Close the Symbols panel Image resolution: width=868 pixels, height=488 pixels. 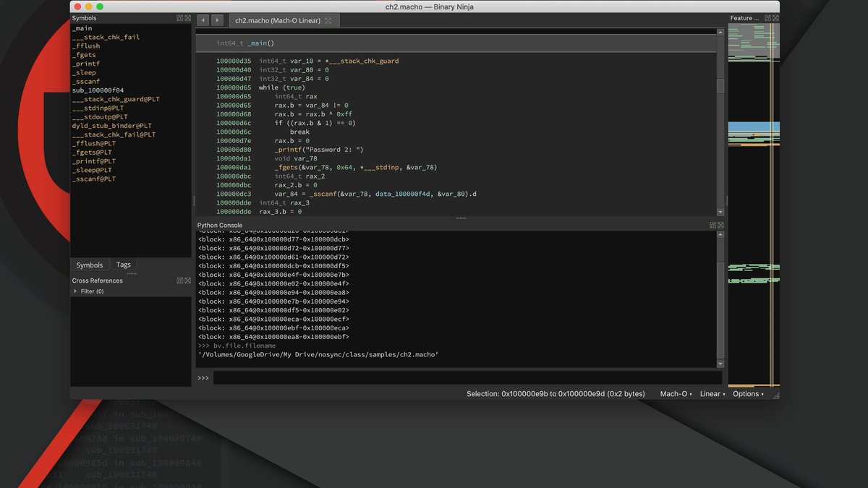coord(187,18)
